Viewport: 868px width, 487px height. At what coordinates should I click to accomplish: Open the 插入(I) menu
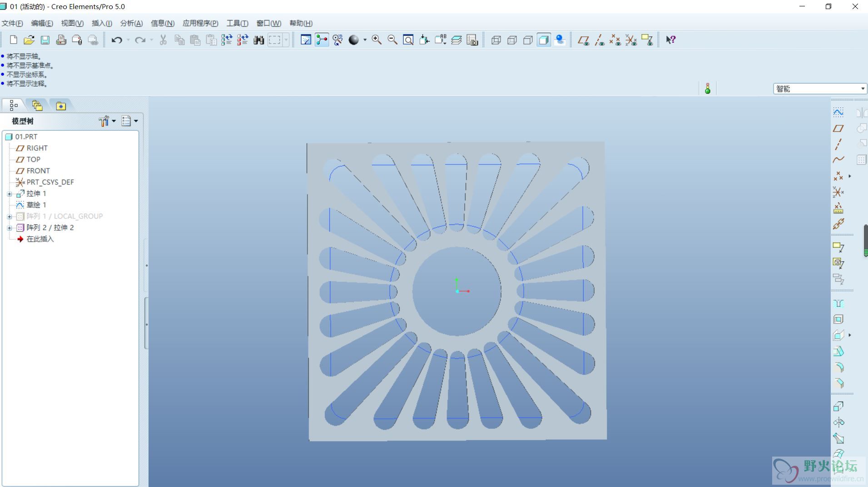click(102, 23)
